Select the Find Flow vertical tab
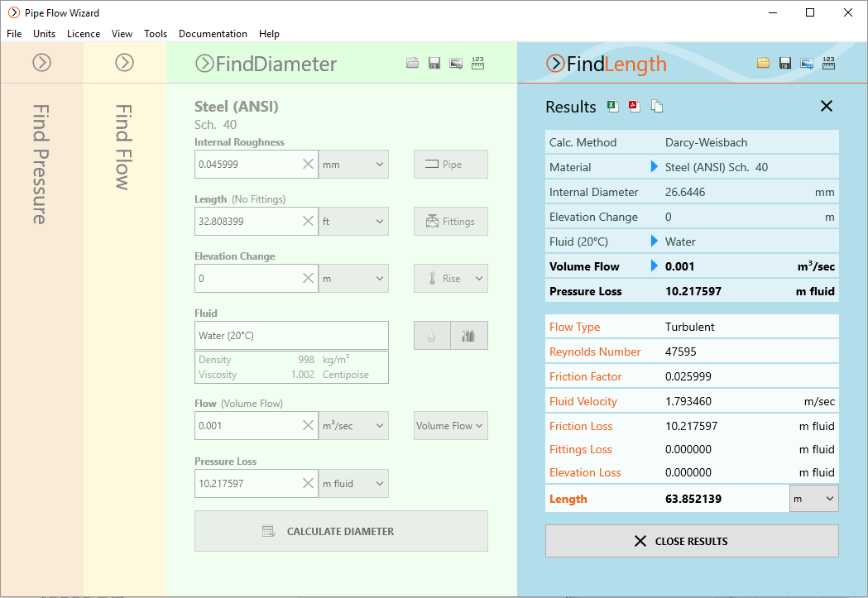 click(x=123, y=147)
